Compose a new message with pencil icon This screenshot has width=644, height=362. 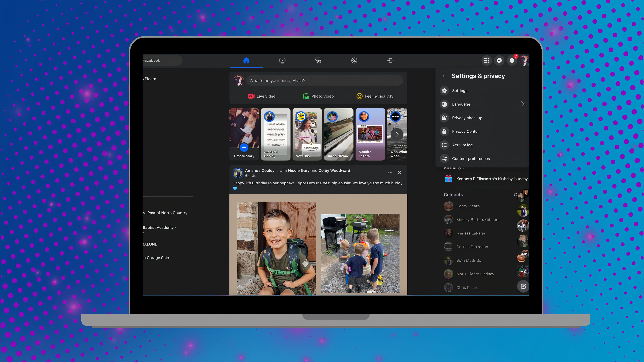[x=523, y=286]
